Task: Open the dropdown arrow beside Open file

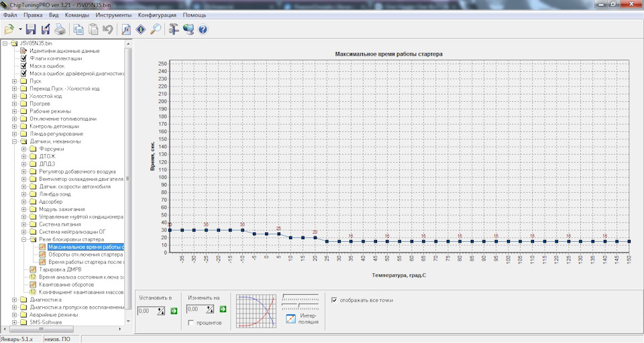Action: tap(20, 29)
